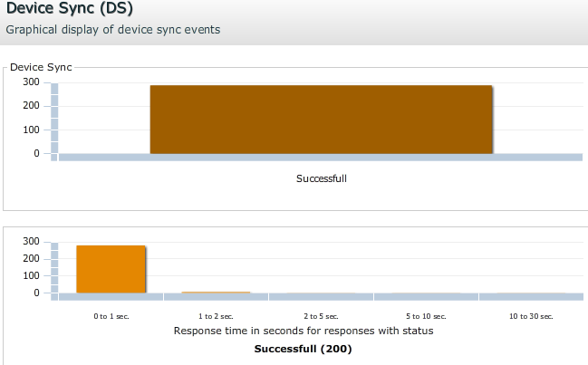The width and height of the screenshot is (588, 365).
Task: Click the 300 y-axis value in top chart
Action: pyautogui.click(x=31, y=82)
